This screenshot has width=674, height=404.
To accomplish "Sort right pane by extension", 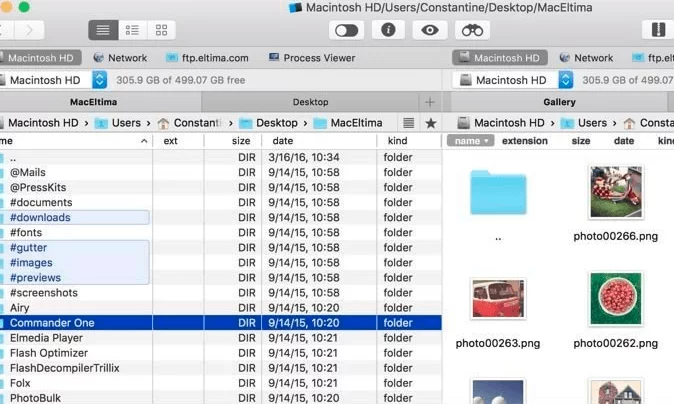I will pyautogui.click(x=525, y=141).
